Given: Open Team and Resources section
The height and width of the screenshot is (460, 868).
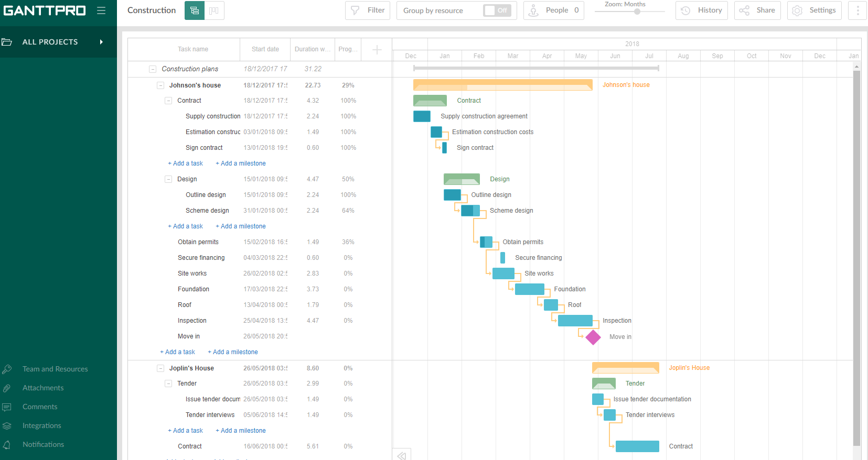Looking at the screenshot, I should pos(55,369).
